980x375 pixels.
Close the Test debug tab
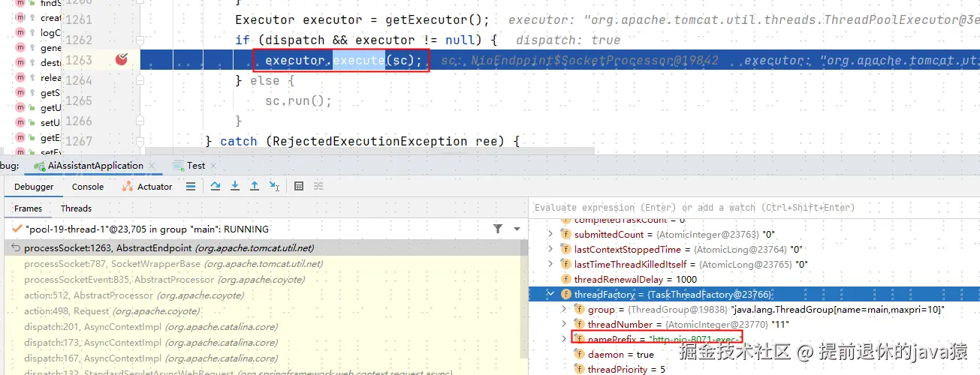(x=214, y=166)
